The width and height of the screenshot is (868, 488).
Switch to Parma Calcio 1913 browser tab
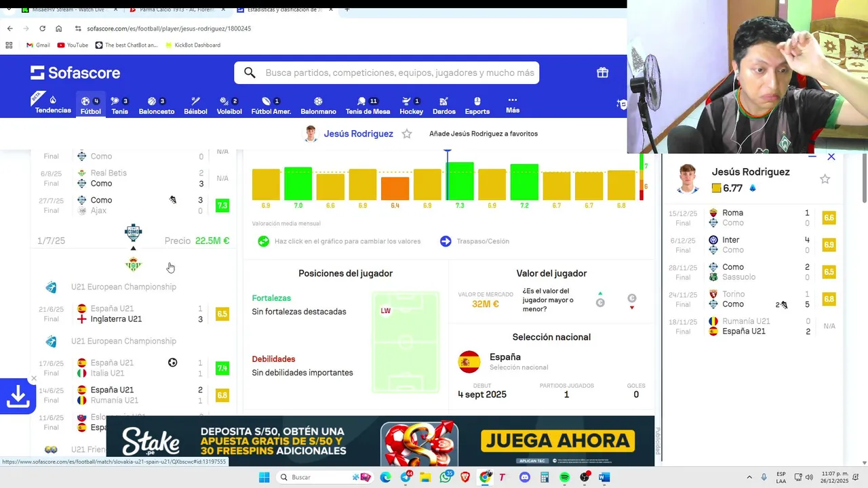(x=177, y=9)
